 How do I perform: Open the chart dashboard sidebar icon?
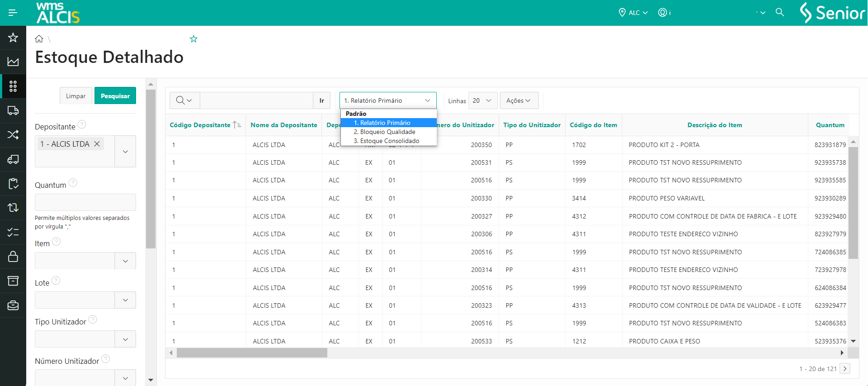(13, 62)
